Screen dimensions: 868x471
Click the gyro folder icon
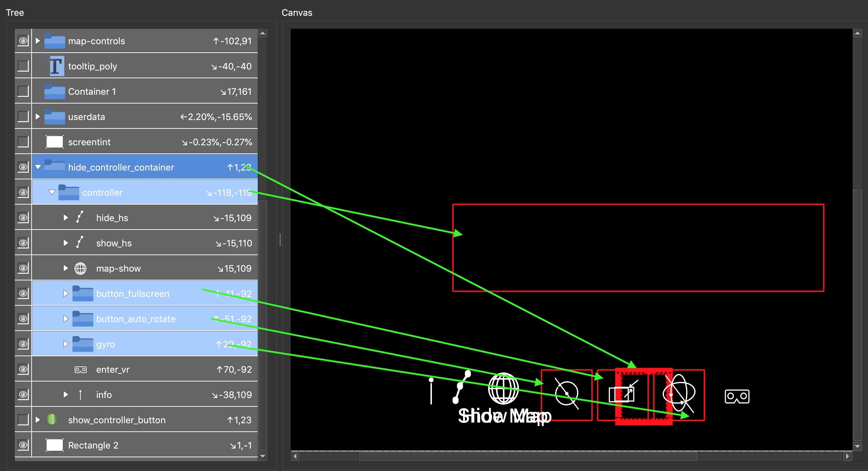coord(83,344)
